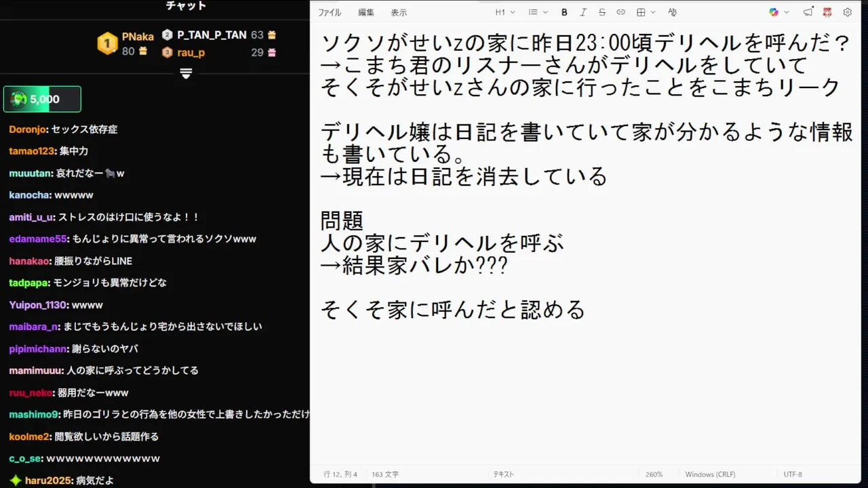Click username tadpapa in chat

point(29,283)
